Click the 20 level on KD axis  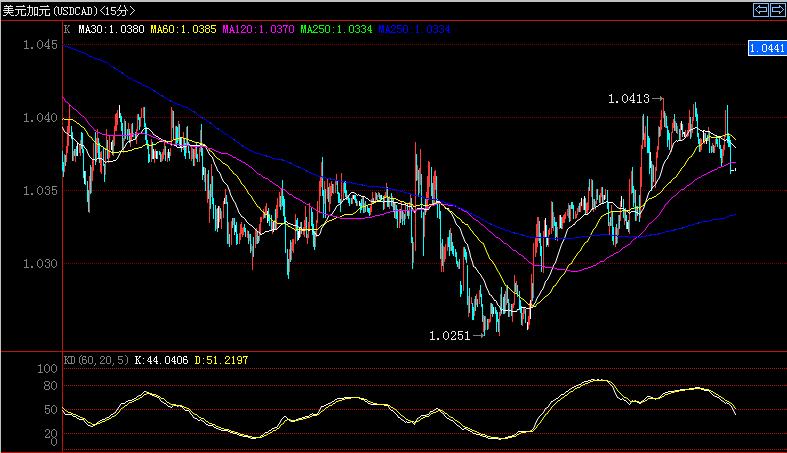click(51, 433)
